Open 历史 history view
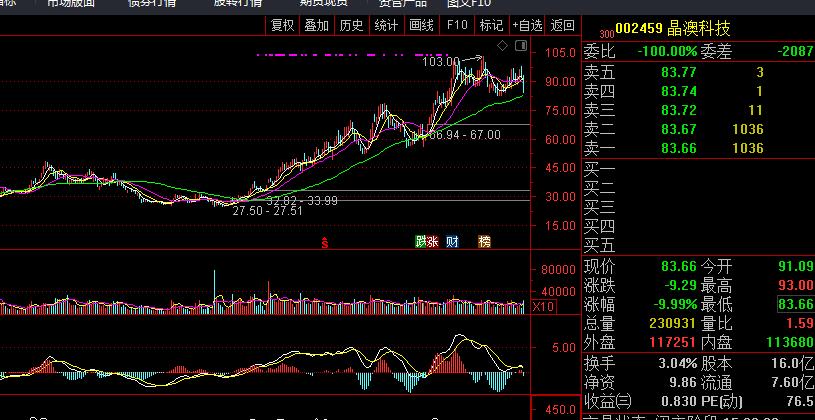Viewport: 815px width, 420px height. (x=351, y=25)
